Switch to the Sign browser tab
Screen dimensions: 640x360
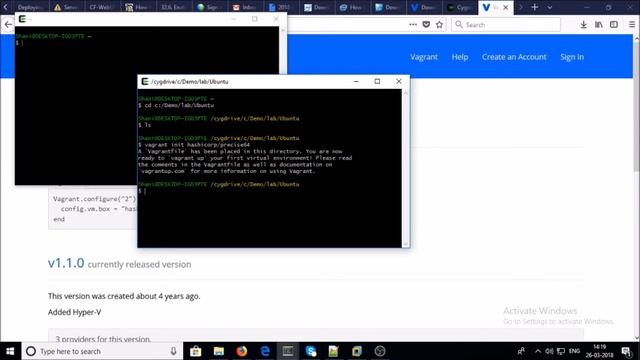pos(209,7)
